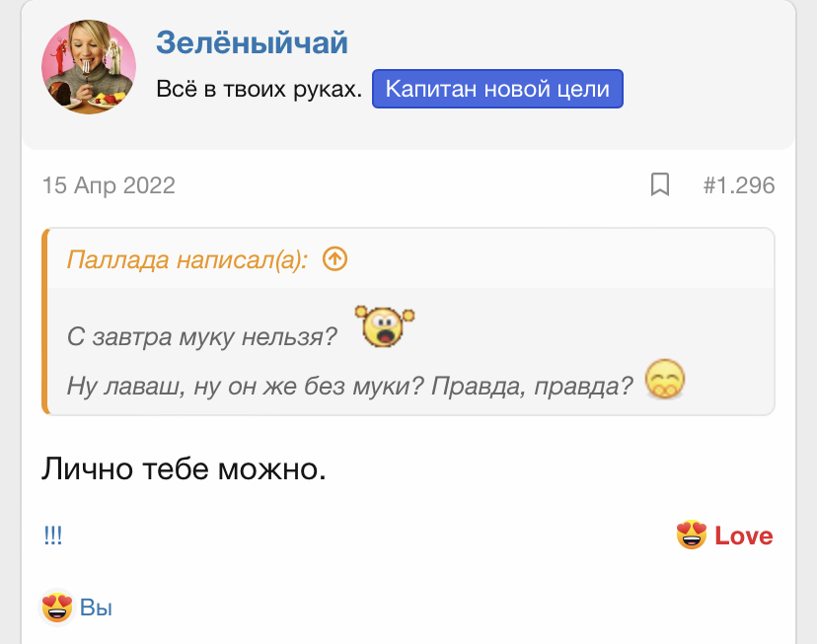This screenshot has height=644, width=817.
Task: Go to the quoted post by Паллада
Action: tap(187, 259)
